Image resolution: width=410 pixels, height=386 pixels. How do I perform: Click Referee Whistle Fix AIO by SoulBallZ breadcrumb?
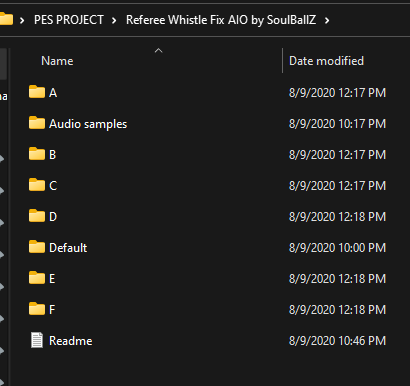(221, 20)
